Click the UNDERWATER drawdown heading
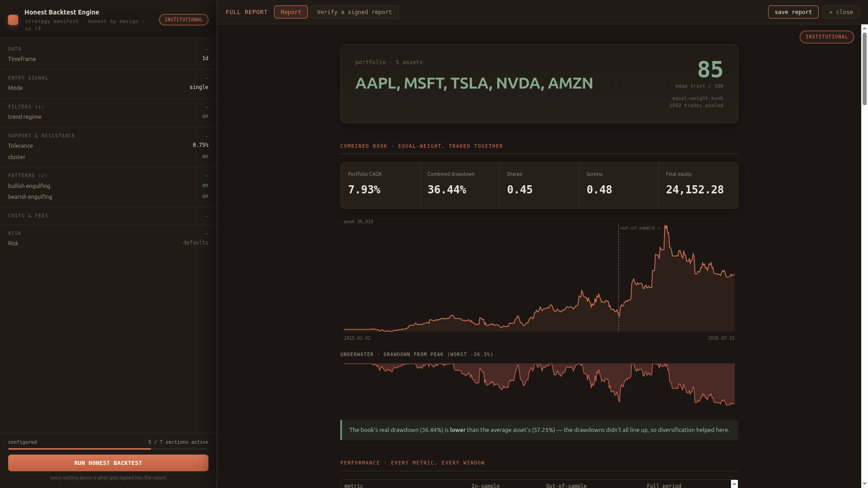 pos(417,355)
